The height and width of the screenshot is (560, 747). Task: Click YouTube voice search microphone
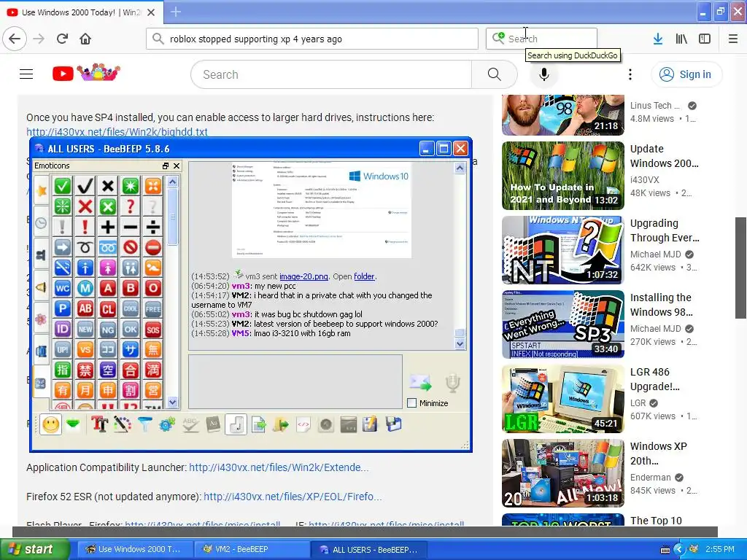[544, 74]
